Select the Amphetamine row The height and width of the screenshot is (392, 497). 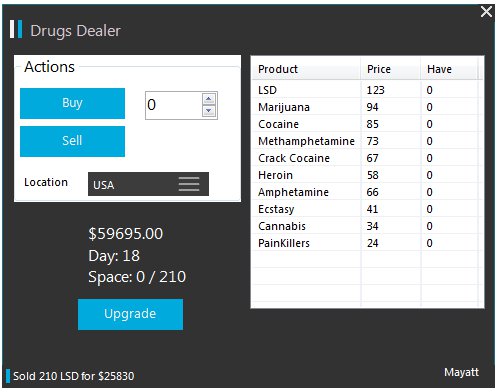(x=367, y=192)
